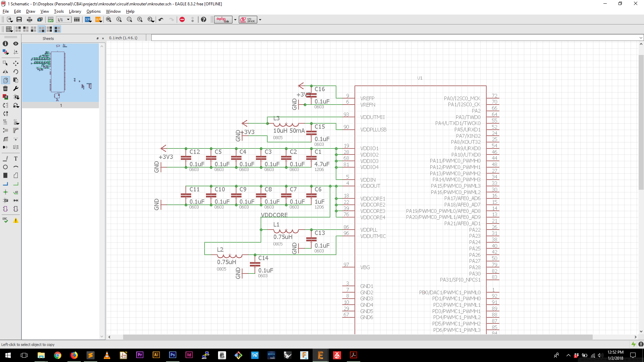Open the grid settings dropdown
Screen dimensions: 644x362
9,29
